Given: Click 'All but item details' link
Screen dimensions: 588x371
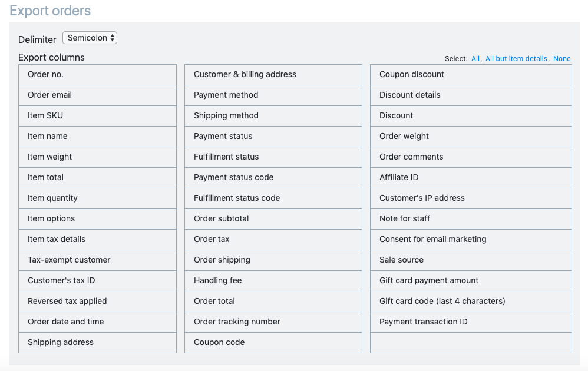Looking at the screenshot, I should (x=516, y=59).
